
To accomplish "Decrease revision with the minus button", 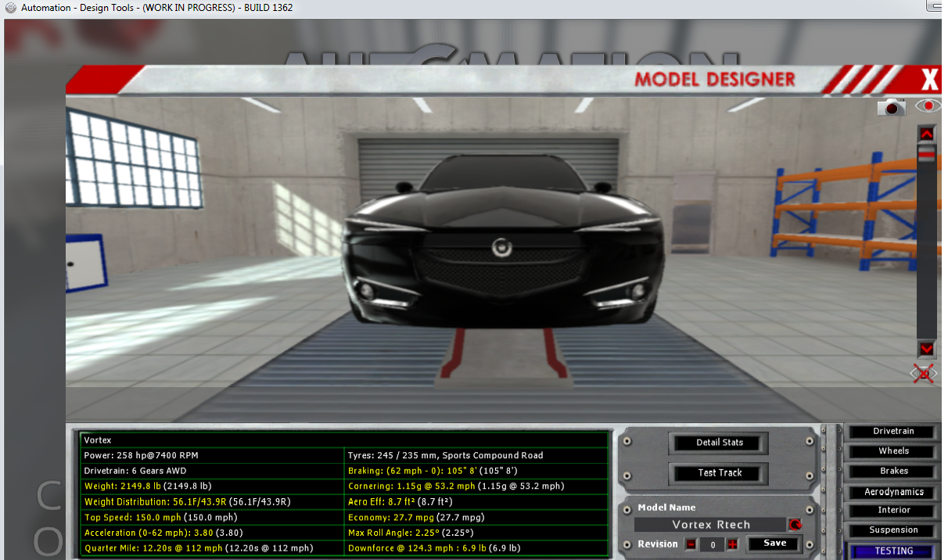I will tap(691, 544).
